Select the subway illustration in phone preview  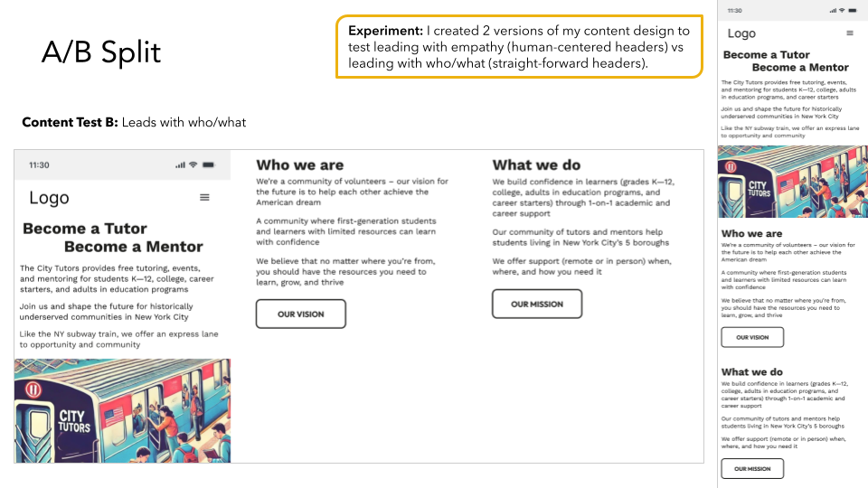(793, 182)
